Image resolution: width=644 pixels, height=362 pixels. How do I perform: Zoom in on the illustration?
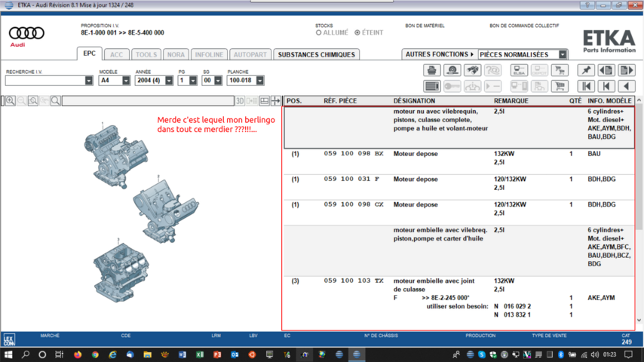tap(11, 100)
